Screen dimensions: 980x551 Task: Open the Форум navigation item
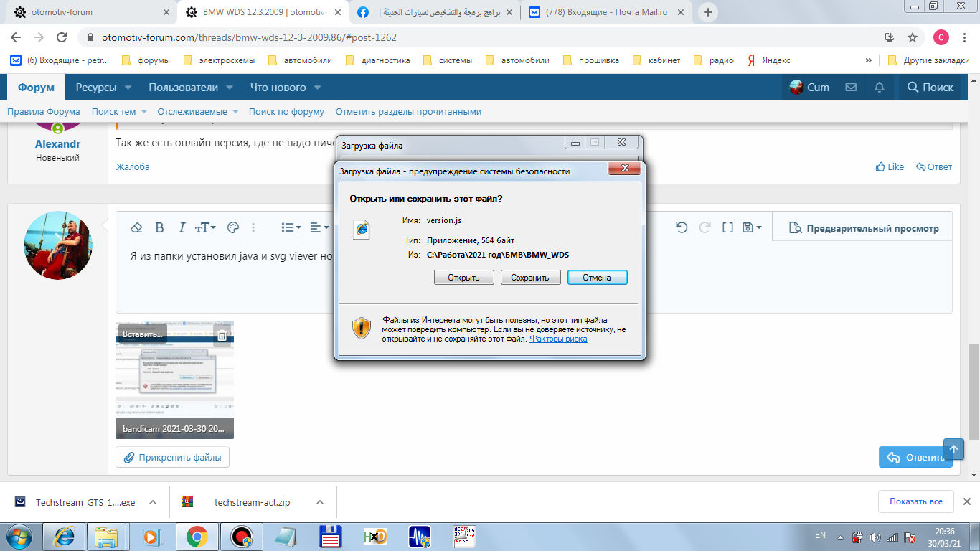(x=36, y=88)
